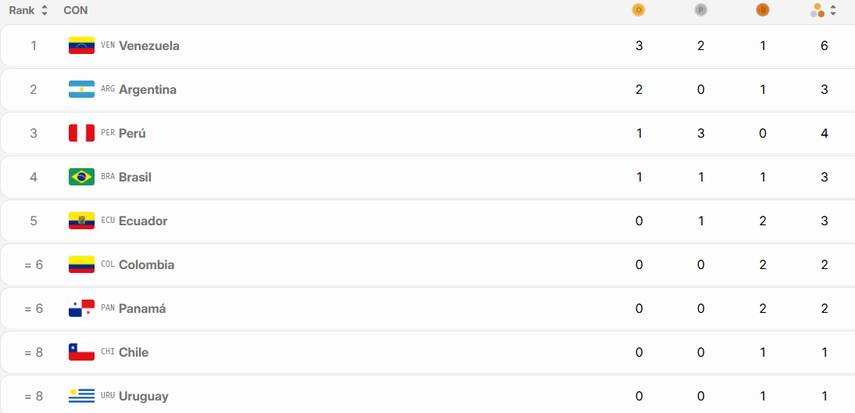The width and height of the screenshot is (855, 413).
Task: Click the Chile flag icon
Action: [x=81, y=352]
